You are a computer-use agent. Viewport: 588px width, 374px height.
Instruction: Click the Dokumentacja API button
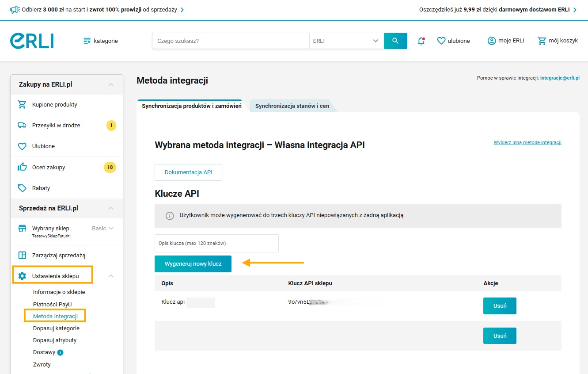tap(188, 172)
